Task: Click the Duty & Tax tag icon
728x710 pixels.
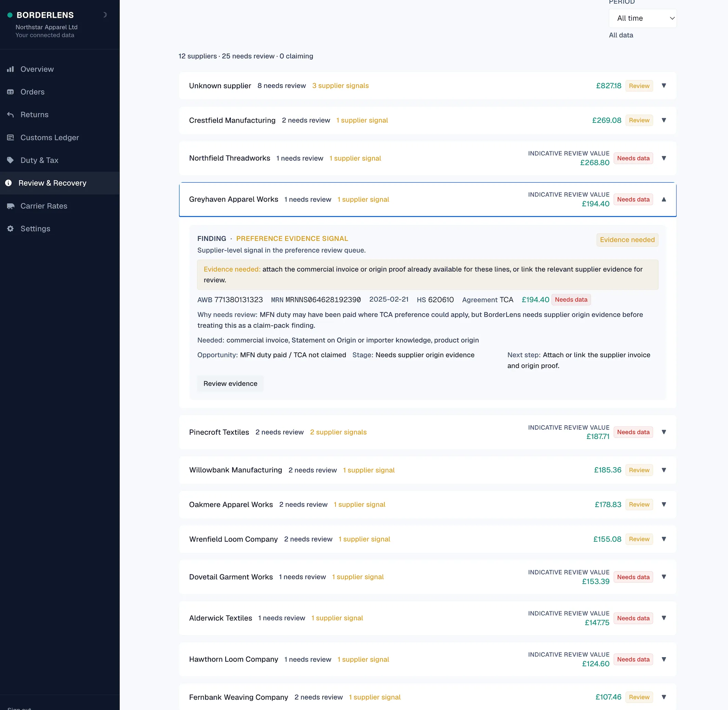Action: pyautogui.click(x=11, y=160)
